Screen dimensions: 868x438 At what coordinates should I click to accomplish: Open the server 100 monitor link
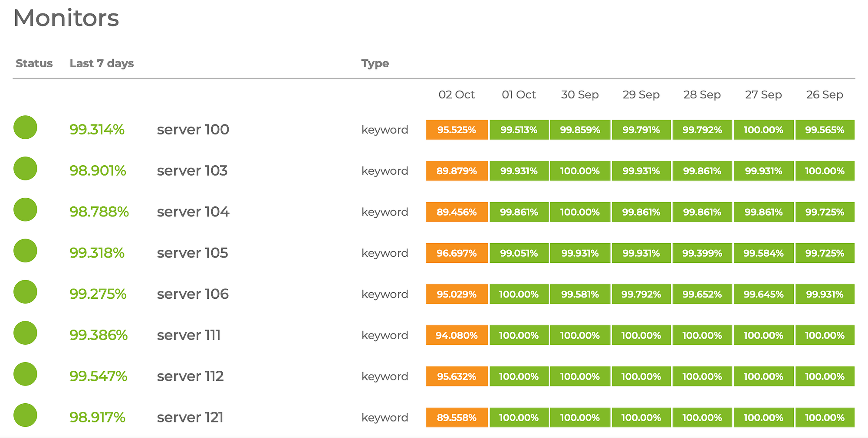pyautogui.click(x=193, y=130)
